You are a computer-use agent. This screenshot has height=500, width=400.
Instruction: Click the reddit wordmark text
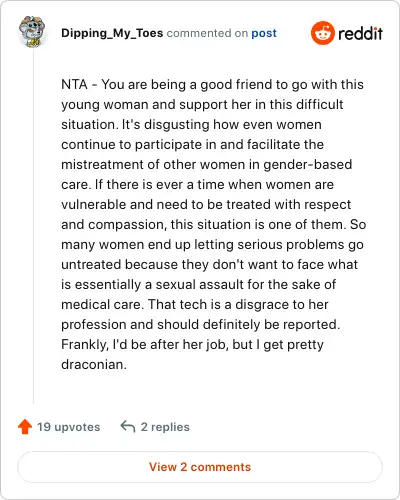[x=360, y=33]
